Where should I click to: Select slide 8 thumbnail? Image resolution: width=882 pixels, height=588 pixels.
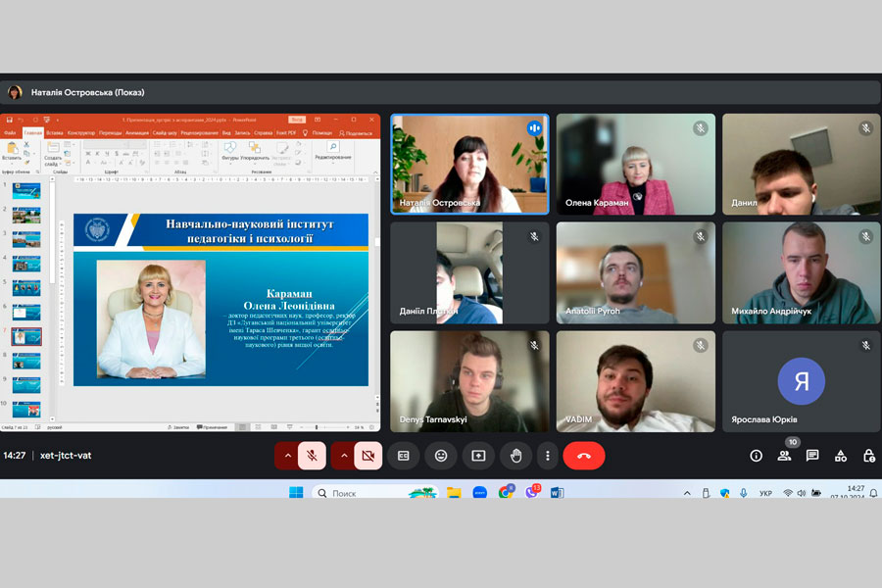(26, 362)
